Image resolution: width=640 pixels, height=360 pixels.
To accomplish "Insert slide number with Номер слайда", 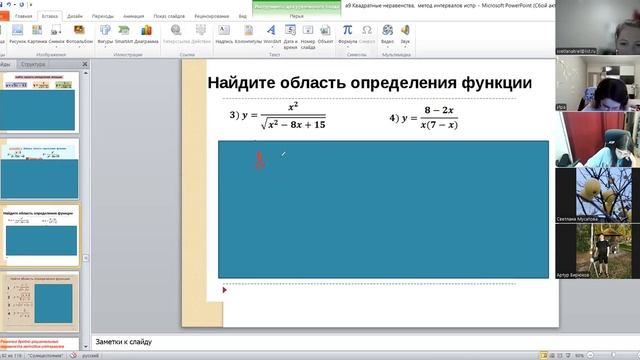I will click(x=308, y=36).
